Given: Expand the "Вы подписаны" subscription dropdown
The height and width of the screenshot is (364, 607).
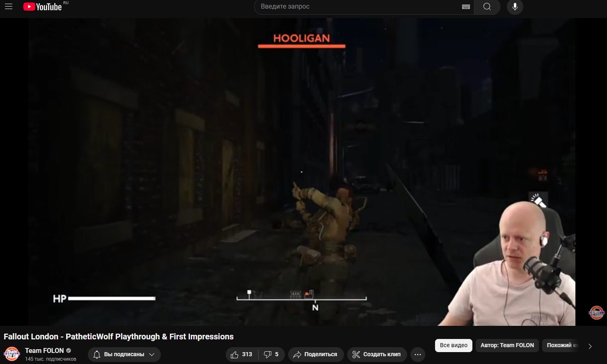Looking at the screenshot, I should click(124, 355).
